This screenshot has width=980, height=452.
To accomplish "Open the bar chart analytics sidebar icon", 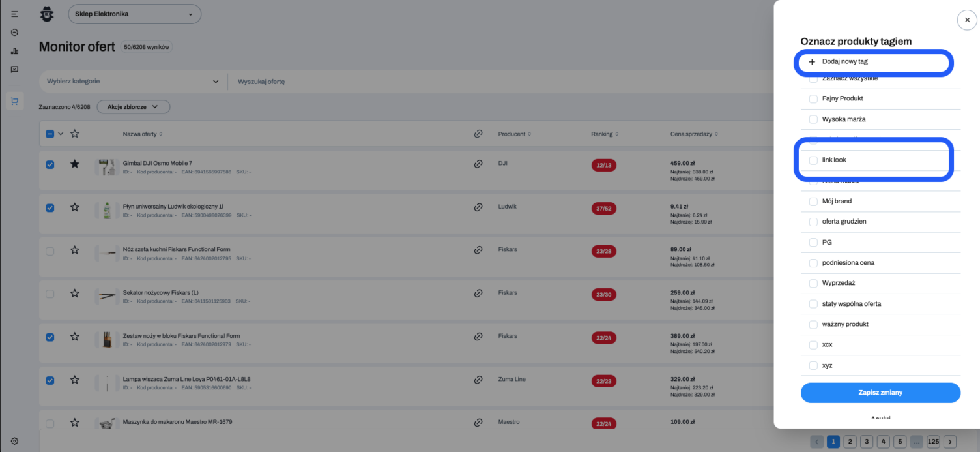I will (14, 51).
